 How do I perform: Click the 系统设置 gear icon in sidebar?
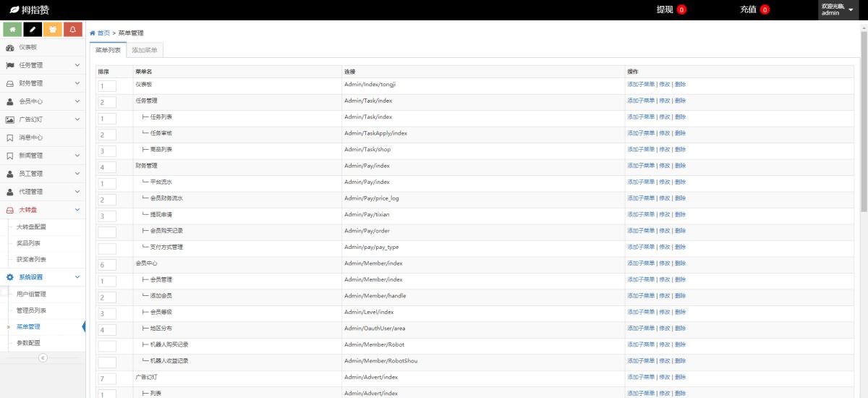pos(10,277)
